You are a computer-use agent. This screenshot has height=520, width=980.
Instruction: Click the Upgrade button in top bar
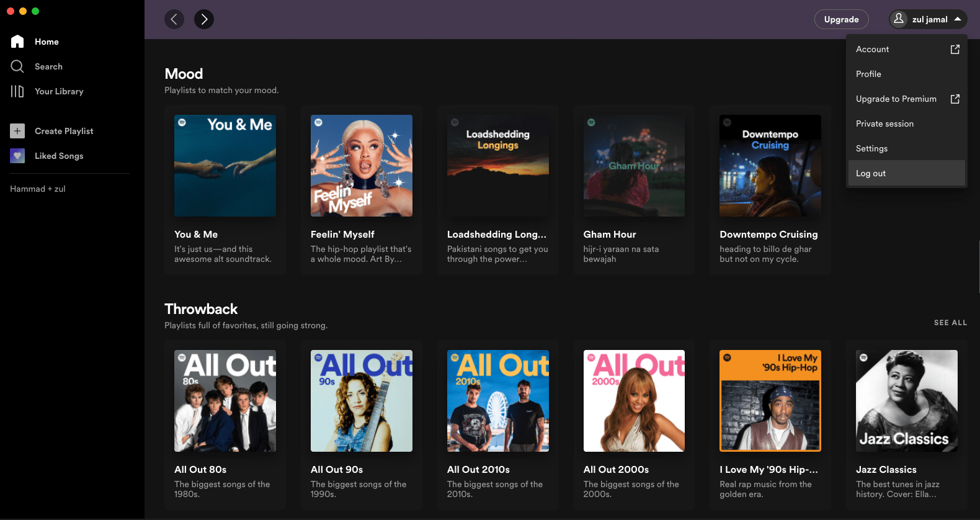coord(841,19)
